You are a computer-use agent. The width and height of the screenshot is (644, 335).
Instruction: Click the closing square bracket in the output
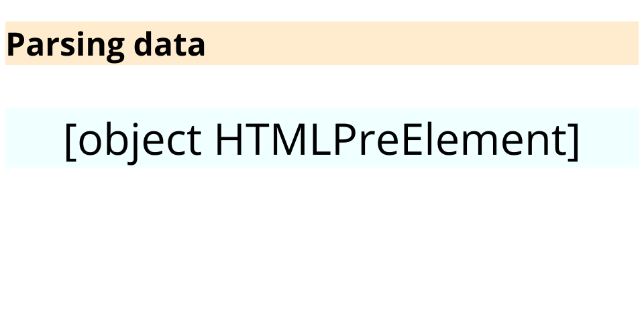574,141
